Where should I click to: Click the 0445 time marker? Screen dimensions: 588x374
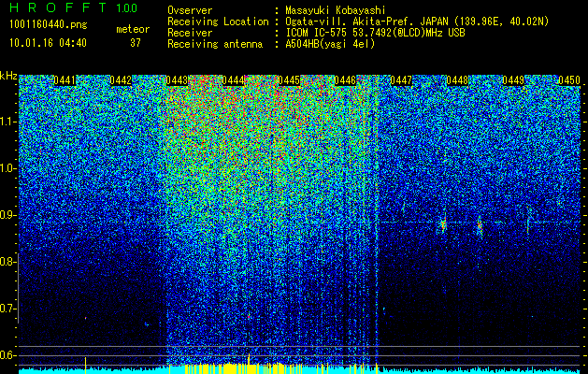[x=289, y=80]
